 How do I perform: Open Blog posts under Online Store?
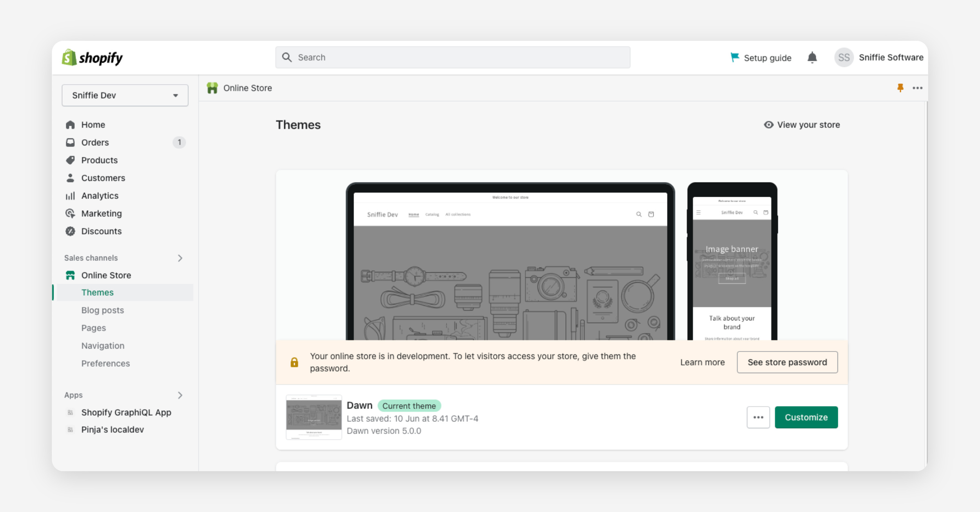tap(102, 310)
